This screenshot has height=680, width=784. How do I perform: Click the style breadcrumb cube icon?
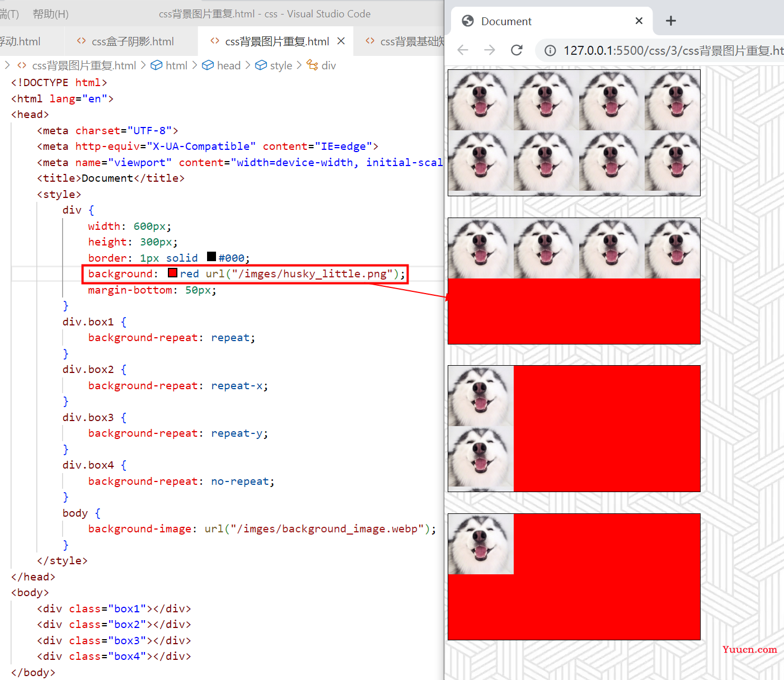click(261, 65)
